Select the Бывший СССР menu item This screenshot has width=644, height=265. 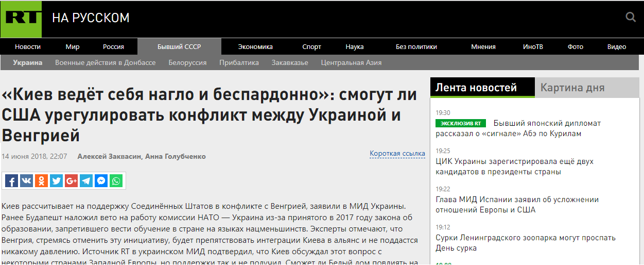click(179, 46)
